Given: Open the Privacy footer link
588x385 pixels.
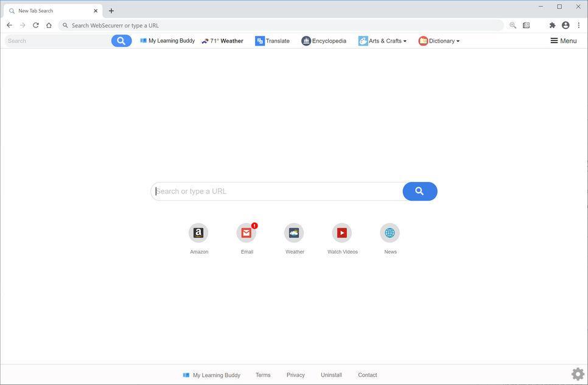Looking at the screenshot, I should (x=295, y=375).
